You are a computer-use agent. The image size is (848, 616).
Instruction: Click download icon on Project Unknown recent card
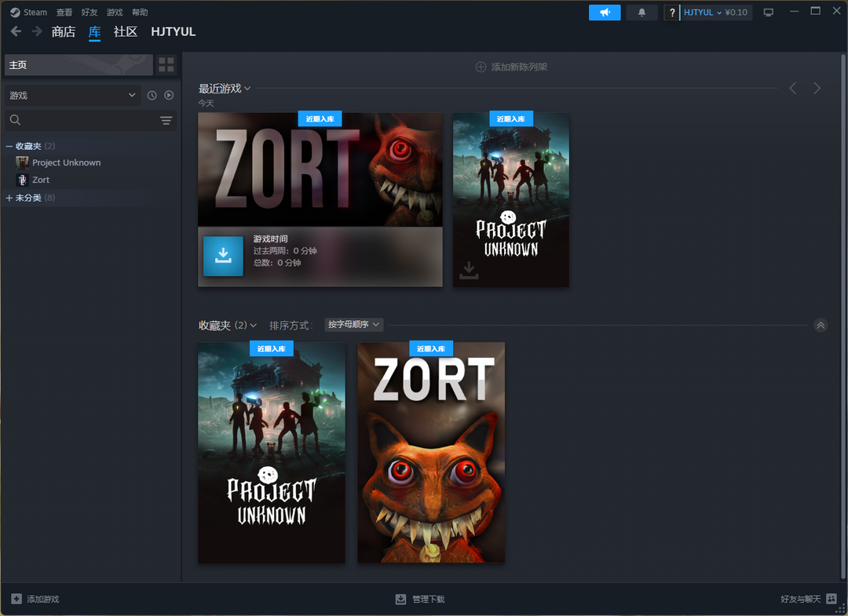[x=469, y=270]
